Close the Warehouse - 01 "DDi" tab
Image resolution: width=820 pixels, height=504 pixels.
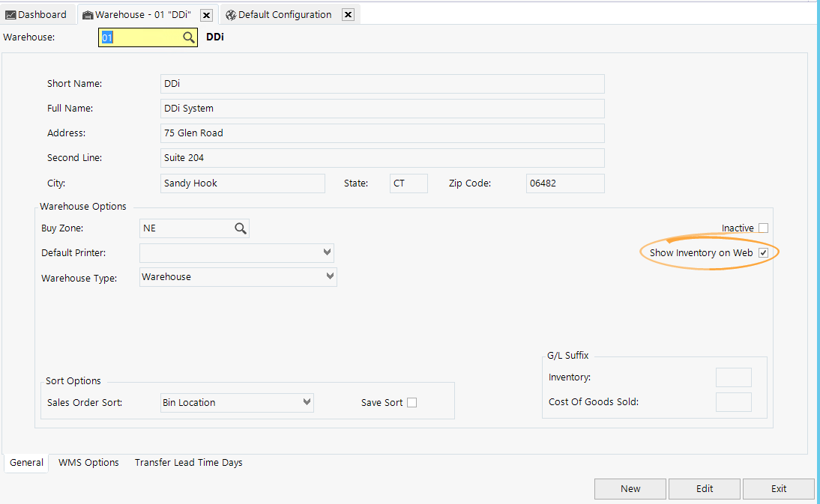206,14
